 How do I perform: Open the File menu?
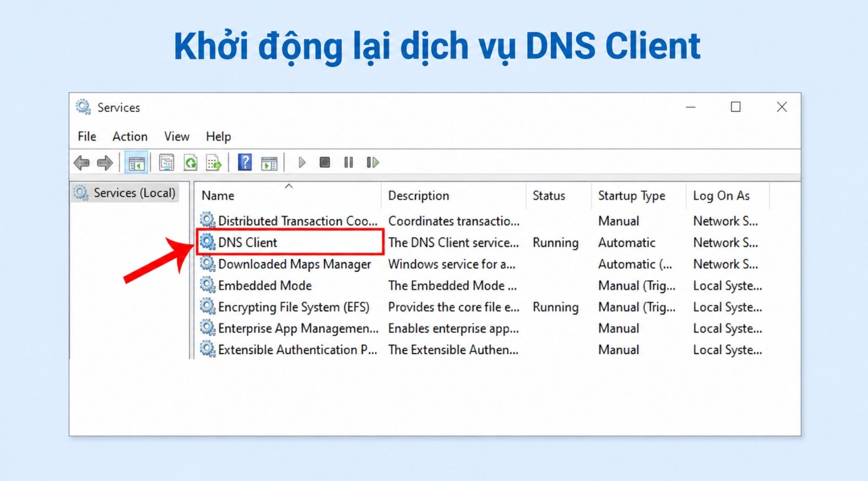pyautogui.click(x=87, y=137)
